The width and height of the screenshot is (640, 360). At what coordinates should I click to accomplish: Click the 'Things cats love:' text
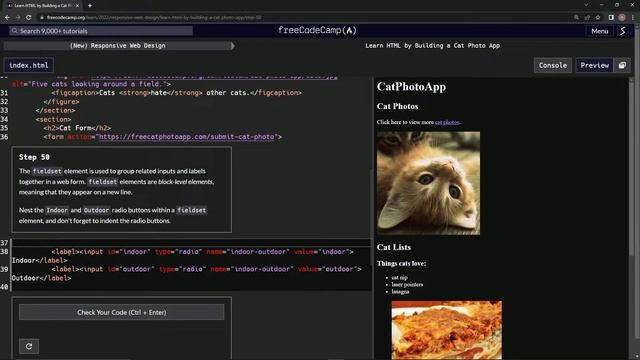point(401,264)
